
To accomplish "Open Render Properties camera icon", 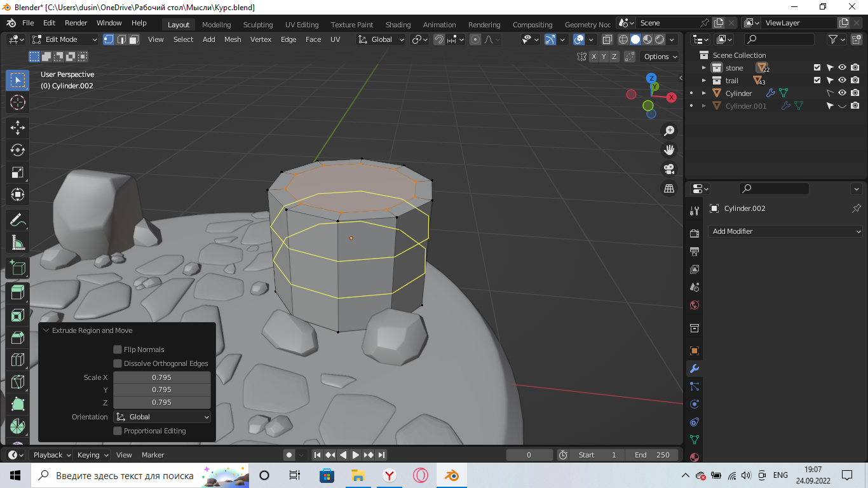I will click(x=694, y=233).
